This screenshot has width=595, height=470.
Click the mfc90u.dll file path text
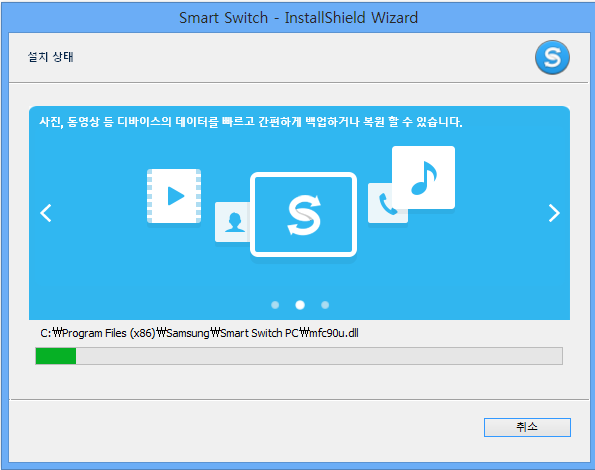click(199, 333)
